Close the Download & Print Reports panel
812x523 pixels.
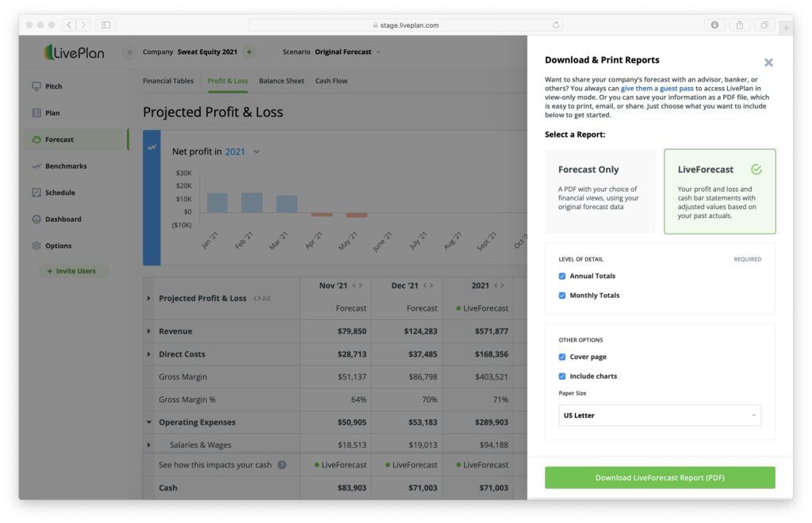(768, 63)
